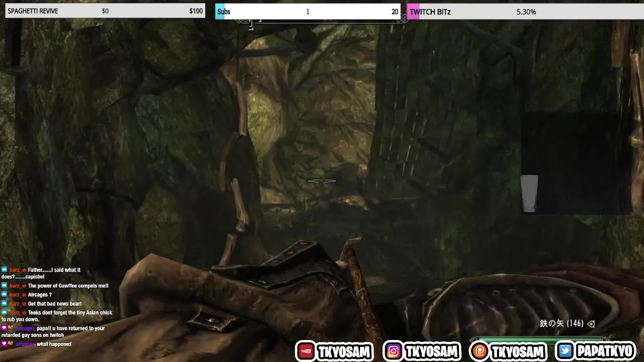Click the crosshair reticle in the game view
644x362 pixels.
click(x=321, y=181)
